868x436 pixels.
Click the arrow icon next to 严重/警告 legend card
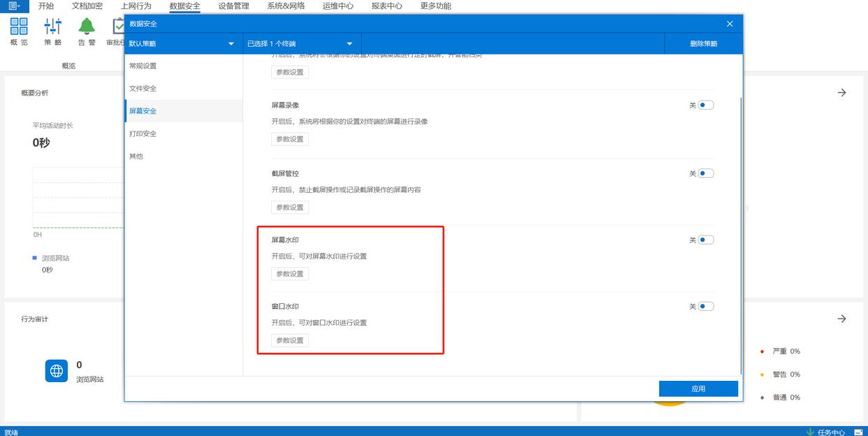pos(842,319)
